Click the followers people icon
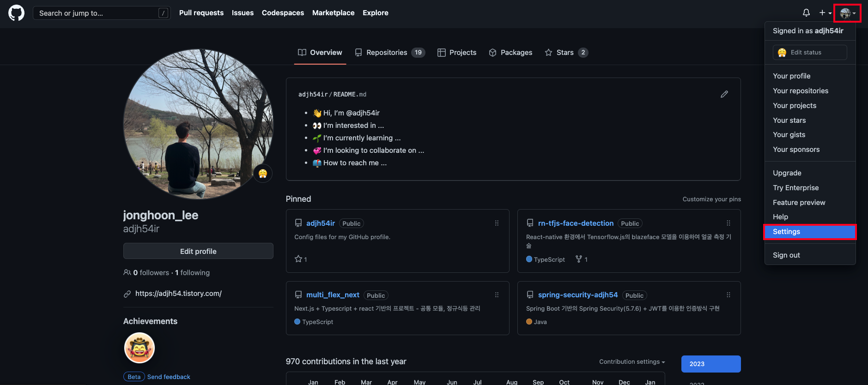Screen dimensions: 868x385 point(127,272)
